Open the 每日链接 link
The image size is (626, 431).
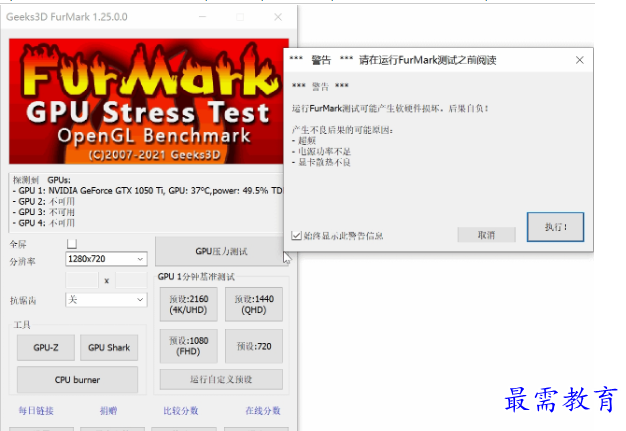coord(36,411)
